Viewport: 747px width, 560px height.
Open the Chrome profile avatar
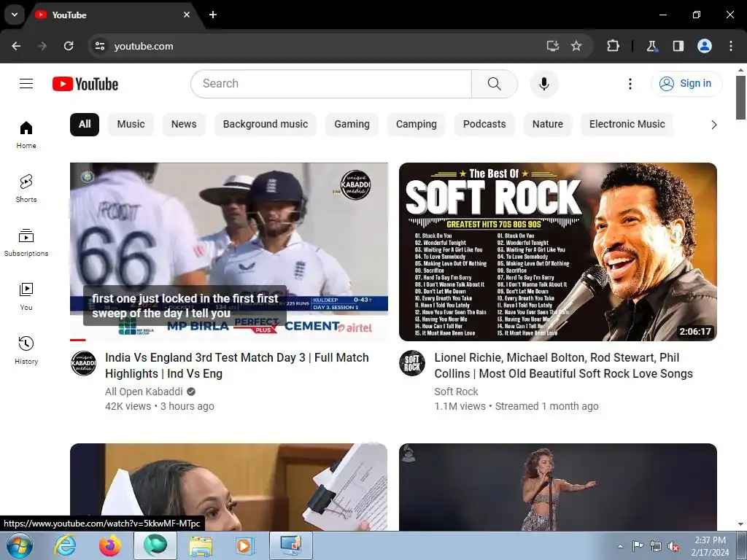point(705,46)
